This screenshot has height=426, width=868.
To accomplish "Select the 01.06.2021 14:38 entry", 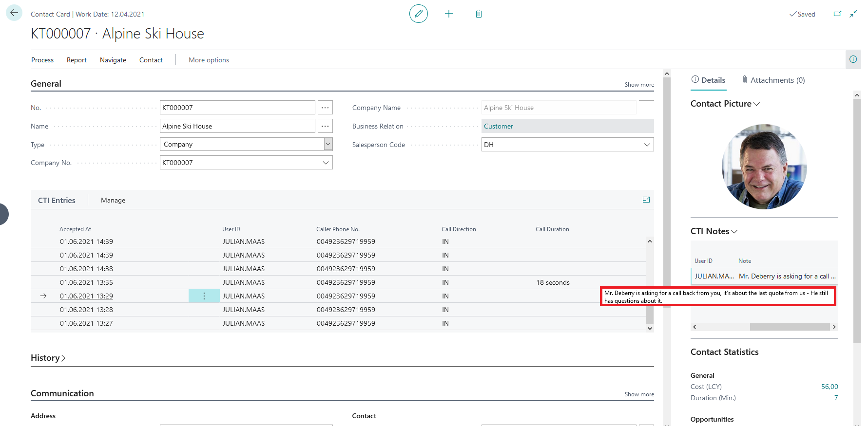I will [x=86, y=269].
